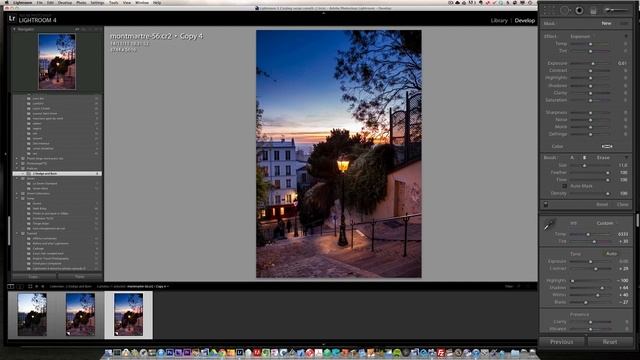This screenshot has width=640, height=360.
Task: Click the brush Feather slider handle
Action: 608,173
